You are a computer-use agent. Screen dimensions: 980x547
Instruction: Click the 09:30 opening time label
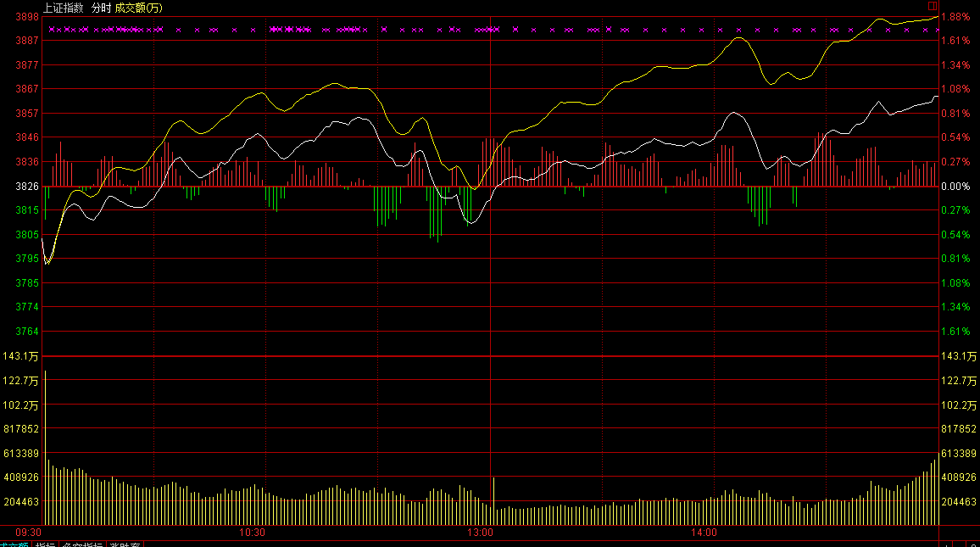pos(28,533)
